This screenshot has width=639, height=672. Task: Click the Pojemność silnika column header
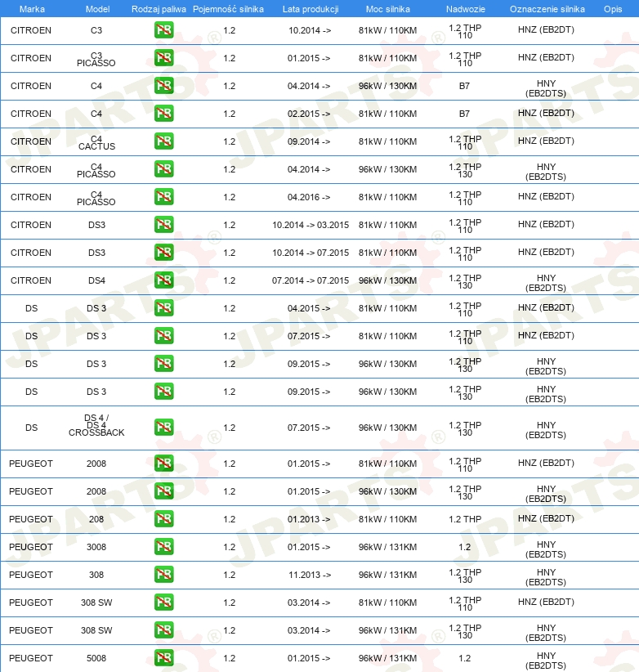228,9
